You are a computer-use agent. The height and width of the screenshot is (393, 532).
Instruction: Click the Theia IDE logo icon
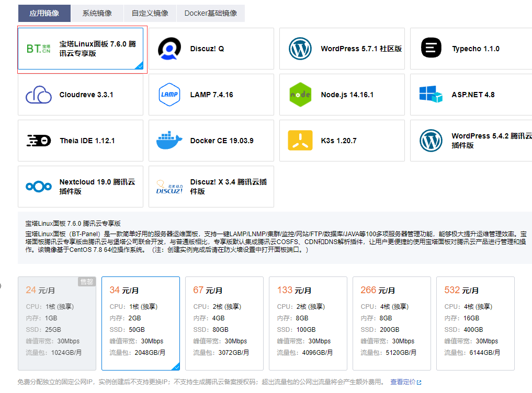[39, 141]
